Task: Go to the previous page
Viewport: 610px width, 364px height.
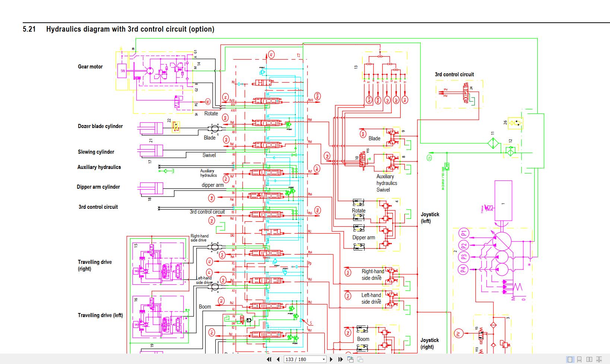Action: [278, 359]
